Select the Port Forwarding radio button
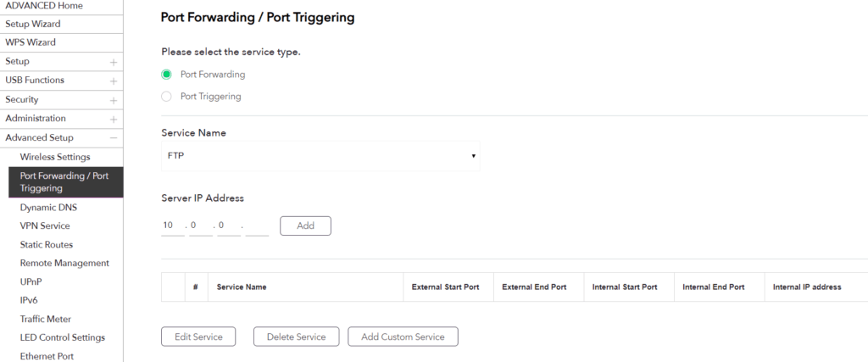868x362 pixels. tap(167, 74)
